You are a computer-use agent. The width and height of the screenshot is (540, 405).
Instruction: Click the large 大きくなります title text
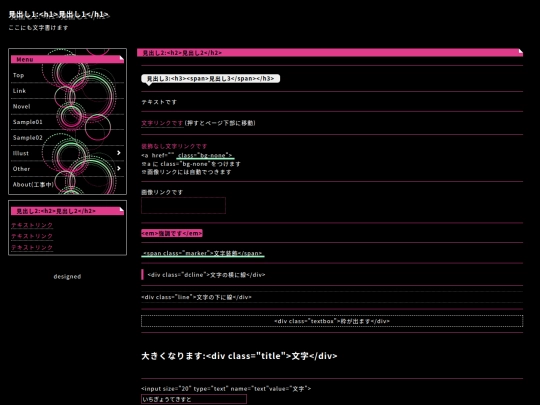[239, 356]
